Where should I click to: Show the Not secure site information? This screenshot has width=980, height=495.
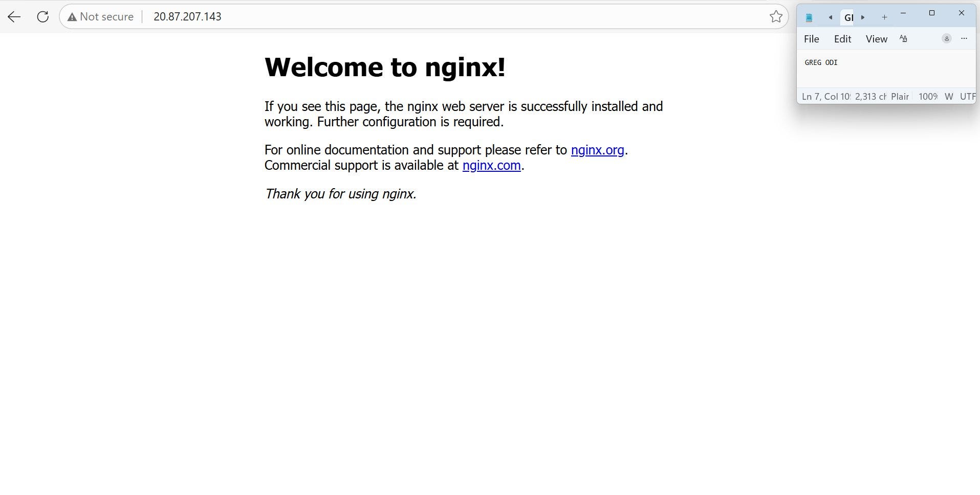pos(101,17)
